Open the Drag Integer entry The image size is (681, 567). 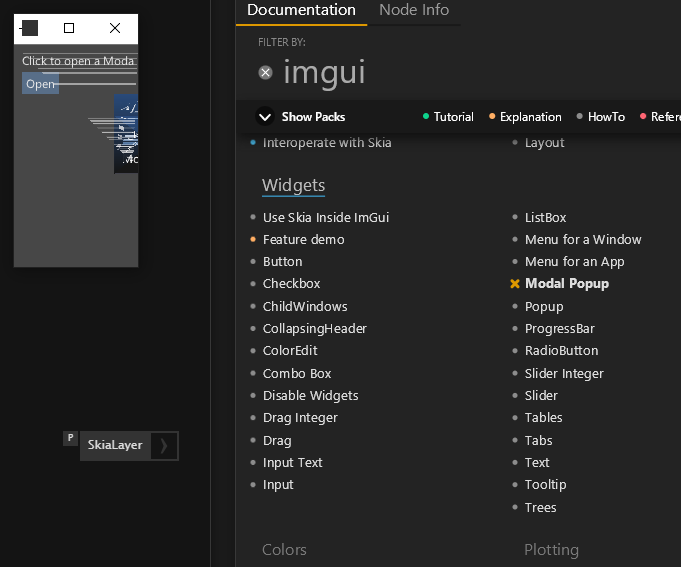300,418
